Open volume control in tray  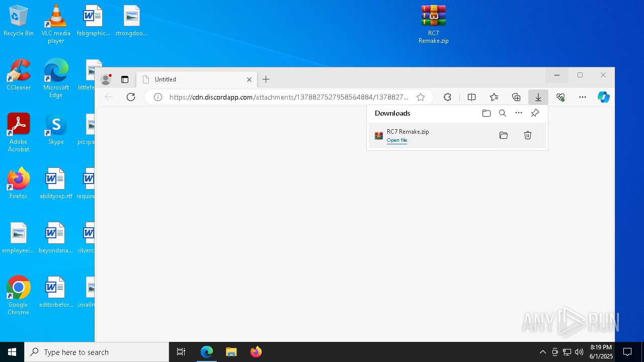(x=579, y=352)
